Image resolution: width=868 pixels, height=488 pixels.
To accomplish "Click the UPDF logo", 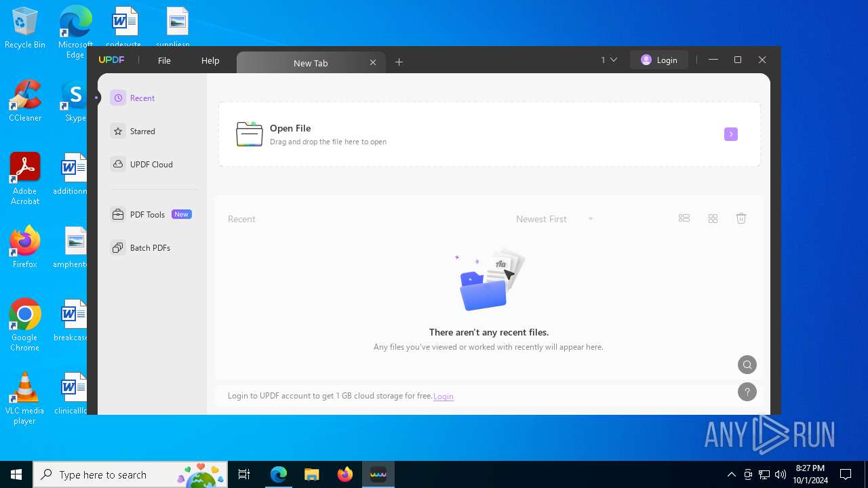I will pyautogui.click(x=111, y=60).
